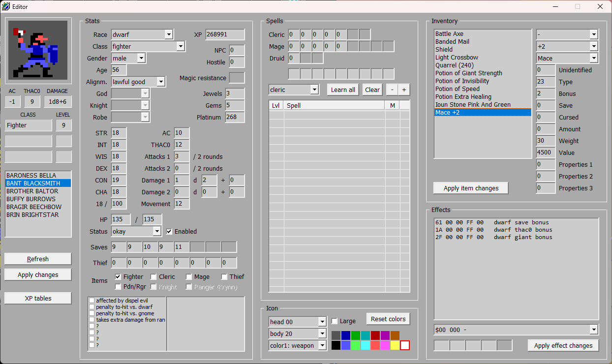Click the Refresh button
The image size is (612, 364).
[38, 259]
